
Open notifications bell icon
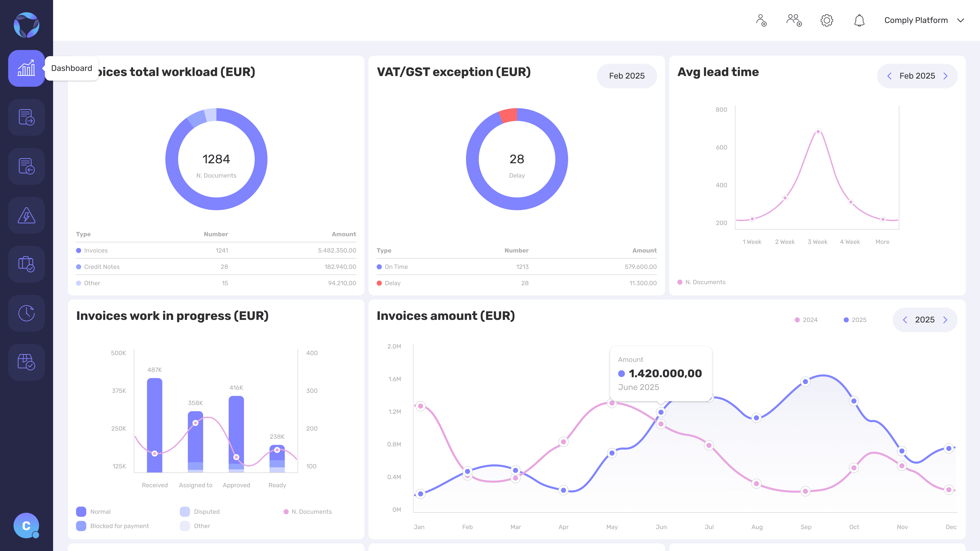(859, 20)
